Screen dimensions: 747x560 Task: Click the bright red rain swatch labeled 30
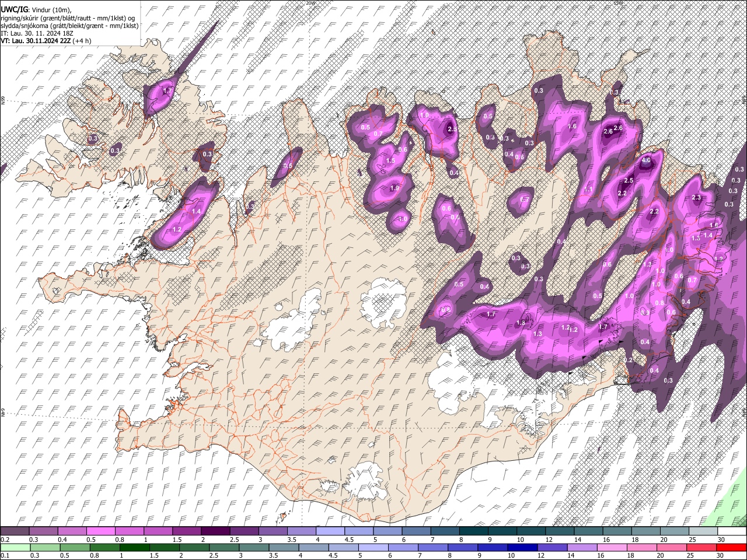731,547
